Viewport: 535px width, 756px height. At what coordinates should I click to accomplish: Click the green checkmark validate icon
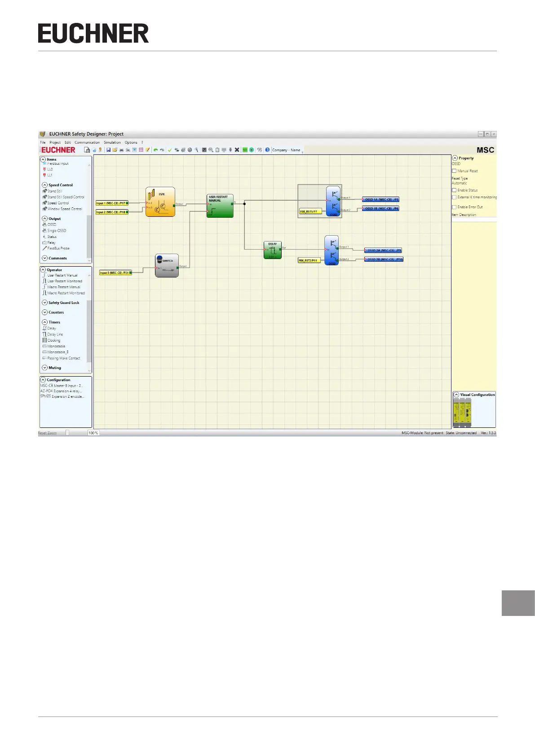tap(170, 150)
